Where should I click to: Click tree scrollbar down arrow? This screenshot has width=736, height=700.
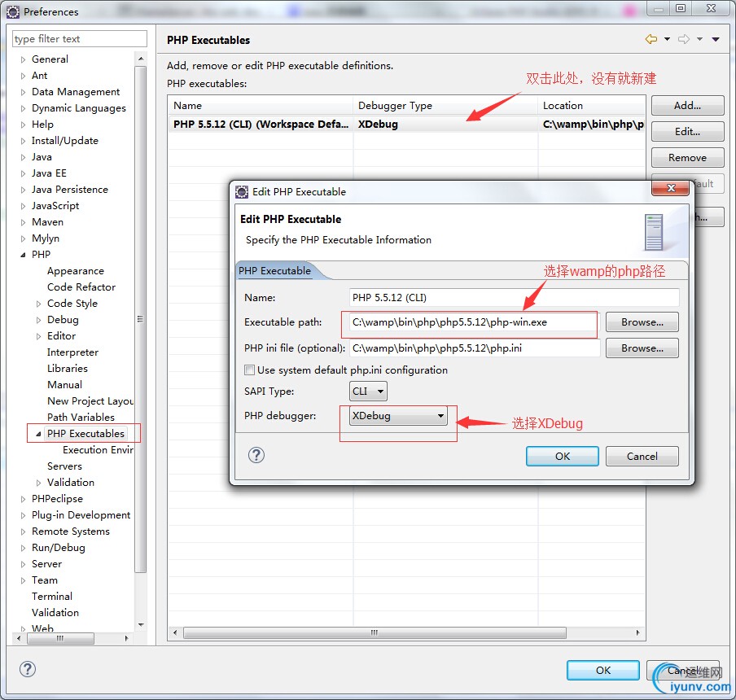140,625
